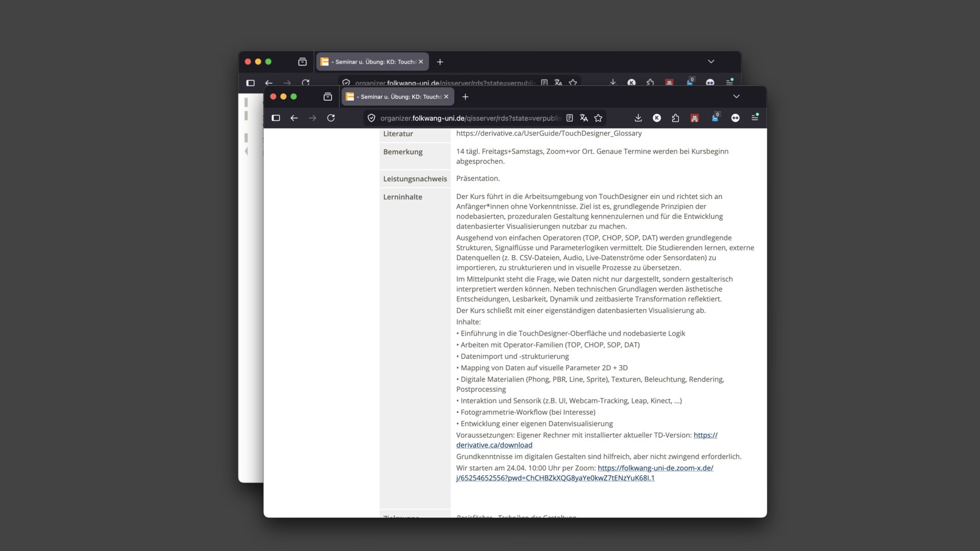Image resolution: width=980 pixels, height=551 pixels.
Task: Go back one page in the back window
Action: click(x=269, y=83)
